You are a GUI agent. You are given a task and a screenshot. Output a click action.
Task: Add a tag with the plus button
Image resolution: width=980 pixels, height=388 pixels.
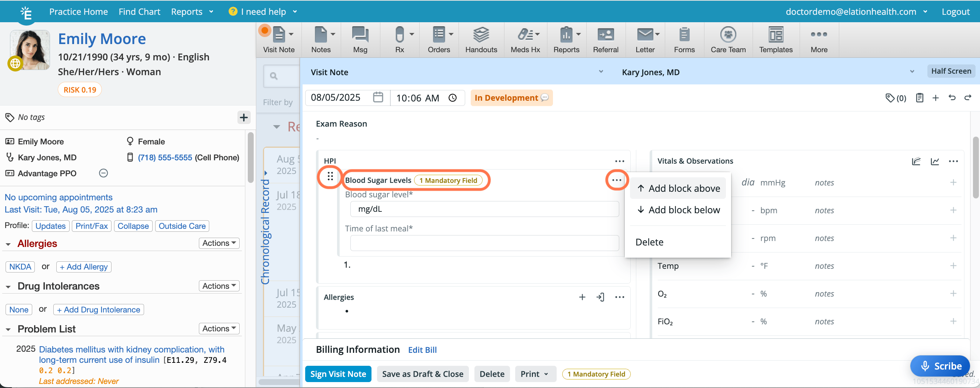point(243,117)
